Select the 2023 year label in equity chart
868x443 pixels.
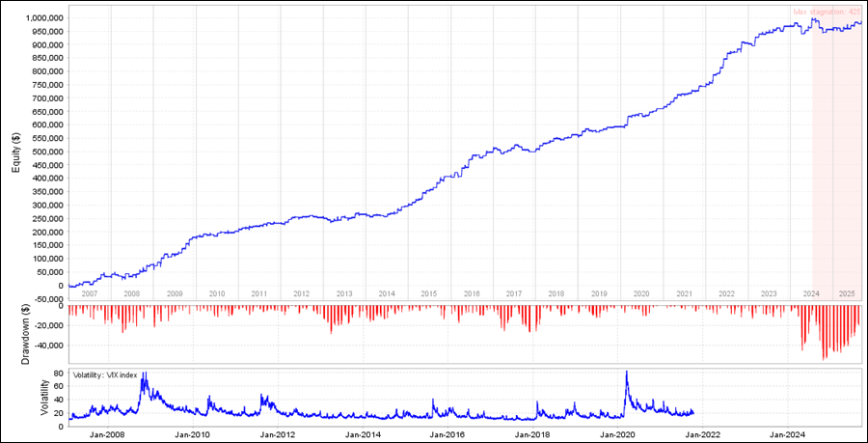[769, 293]
